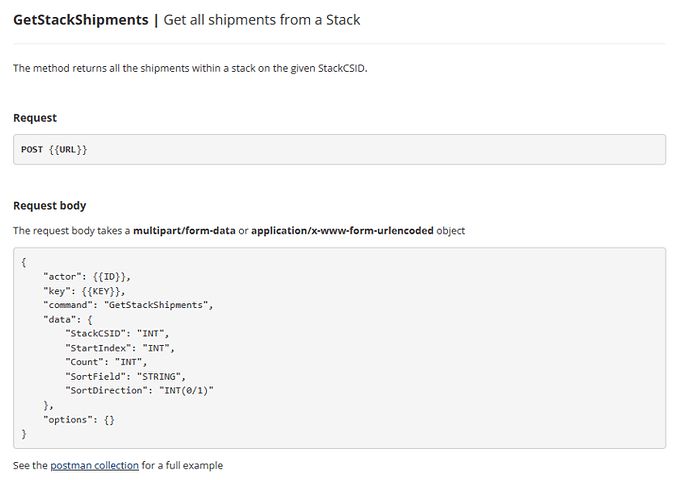Image resolution: width=690 pixels, height=480 pixels.
Task: Click the '"SortDirection": "INT(0/1)"' code line
Action: (139, 391)
